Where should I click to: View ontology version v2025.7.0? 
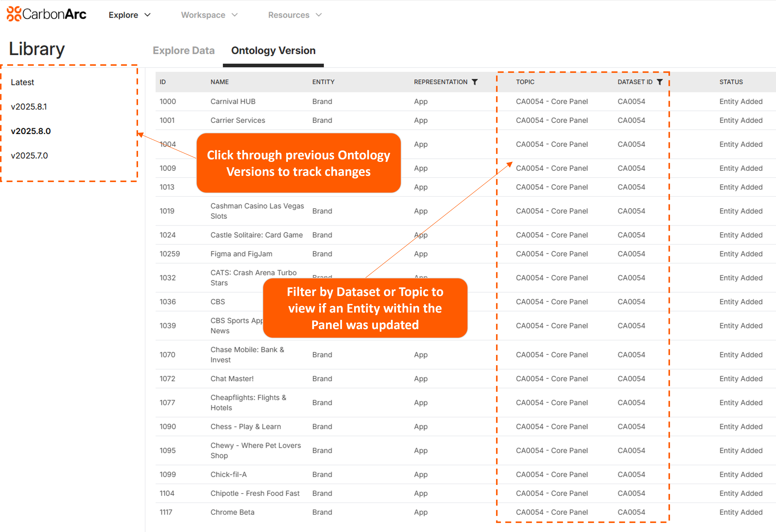tap(29, 156)
